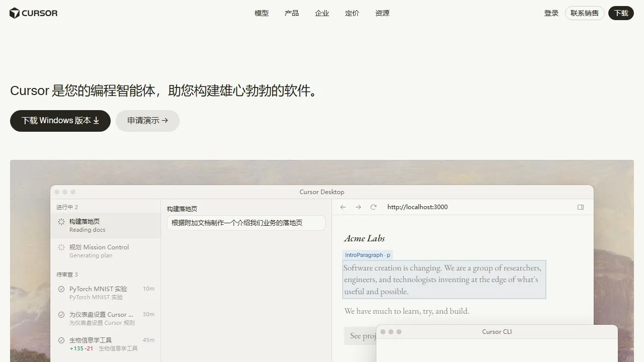Go to the 定价 page
Image resolution: width=644 pixels, height=362 pixels.
pyautogui.click(x=352, y=13)
